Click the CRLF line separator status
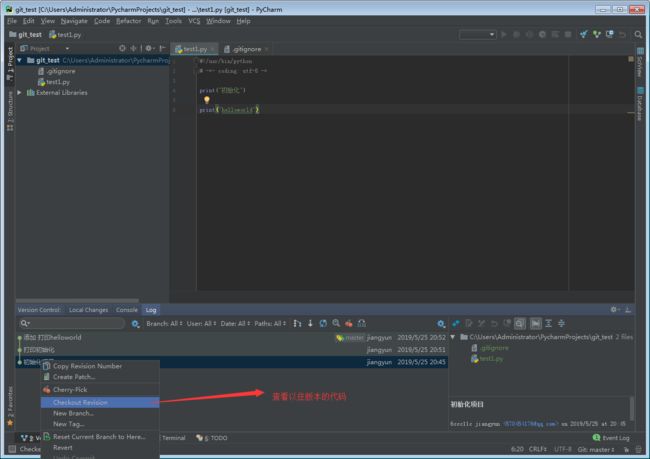Viewport: 650px width, 459px height. [537, 449]
